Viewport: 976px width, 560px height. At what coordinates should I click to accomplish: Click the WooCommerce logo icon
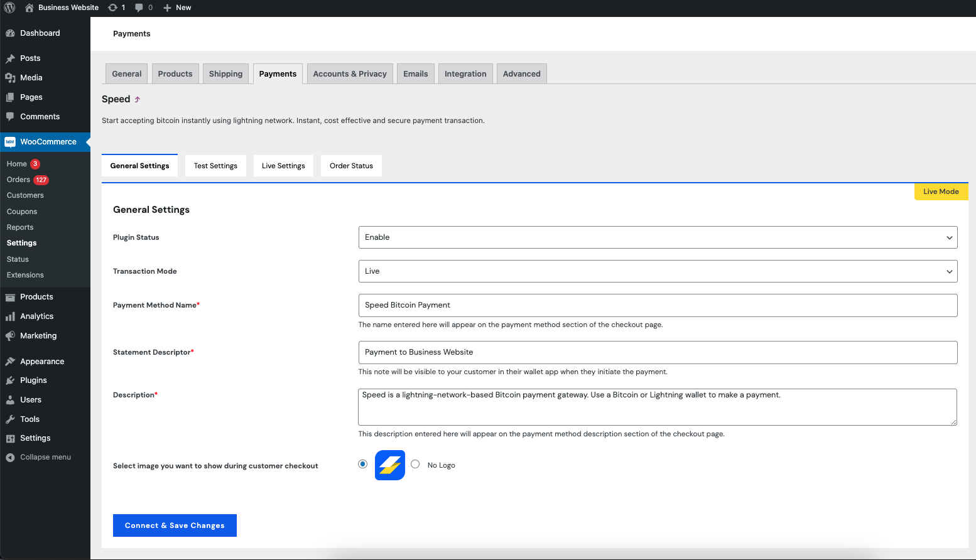(10, 142)
